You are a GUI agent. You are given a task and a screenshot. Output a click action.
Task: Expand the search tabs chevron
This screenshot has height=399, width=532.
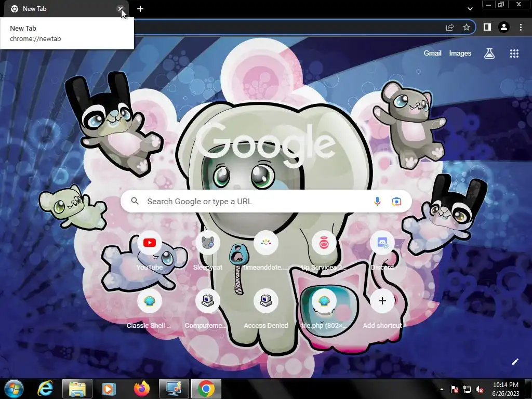tap(470, 9)
